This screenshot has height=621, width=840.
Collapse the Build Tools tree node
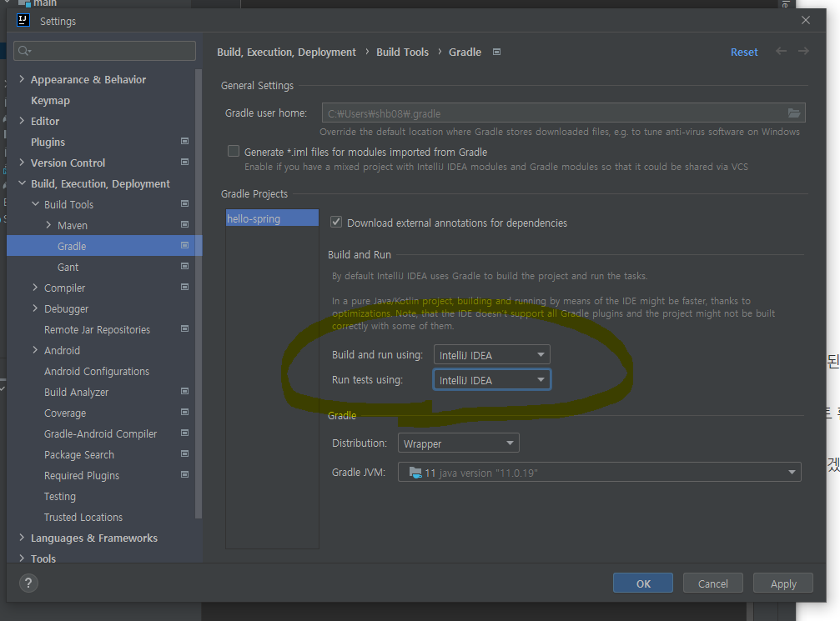click(35, 204)
